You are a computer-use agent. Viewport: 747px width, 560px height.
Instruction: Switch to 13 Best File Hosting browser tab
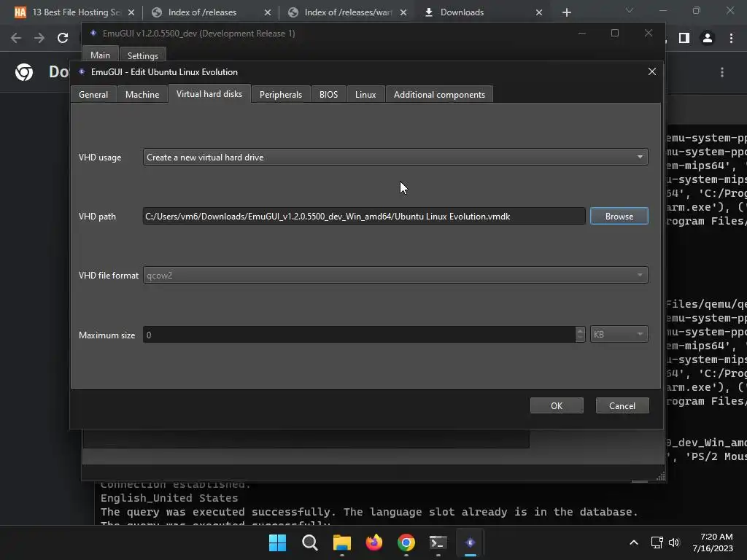click(x=75, y=12)
